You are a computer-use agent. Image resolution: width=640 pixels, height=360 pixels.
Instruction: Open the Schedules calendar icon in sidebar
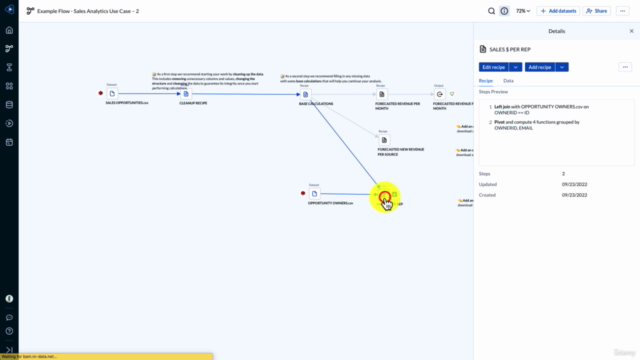coord(9,142)
